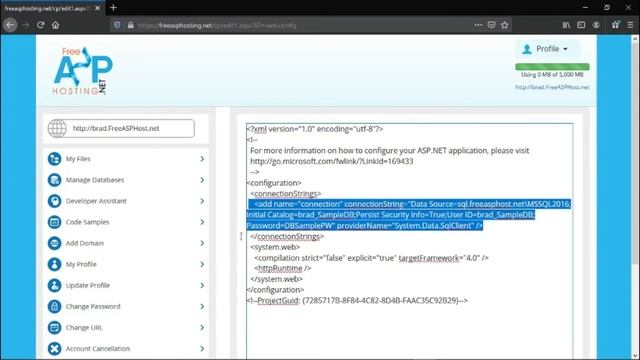Reload the page with refresh icon
The width and height of the screenshot is (640, 360).
(40, 25)
